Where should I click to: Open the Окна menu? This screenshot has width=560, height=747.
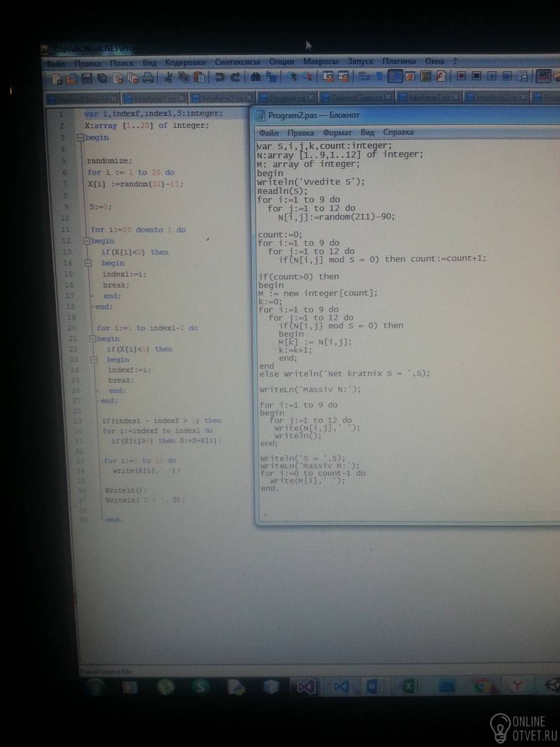(x=434, y=61)
